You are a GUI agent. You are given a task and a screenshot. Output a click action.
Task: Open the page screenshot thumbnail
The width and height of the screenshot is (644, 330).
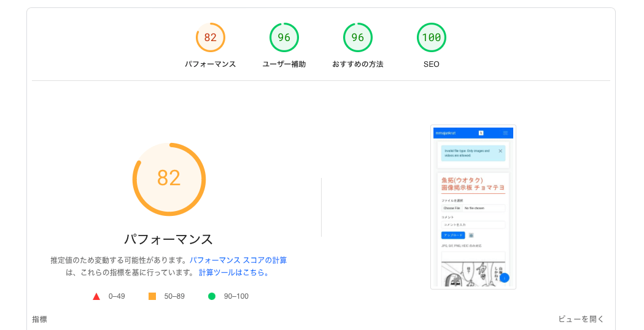[x=473, y=207]
